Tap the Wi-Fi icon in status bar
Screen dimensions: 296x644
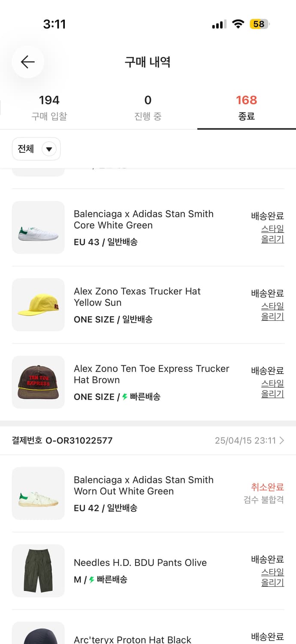[x=238, y=24]
